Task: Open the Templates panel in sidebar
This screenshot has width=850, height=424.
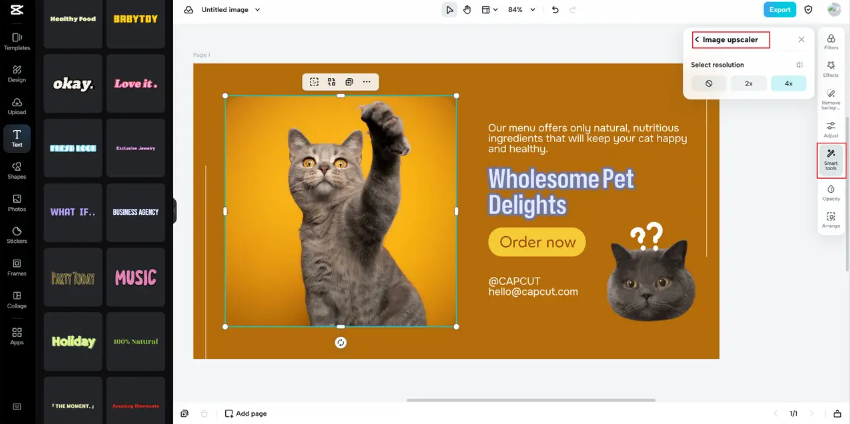Action: pyautogui.click(x=17, y=41)
